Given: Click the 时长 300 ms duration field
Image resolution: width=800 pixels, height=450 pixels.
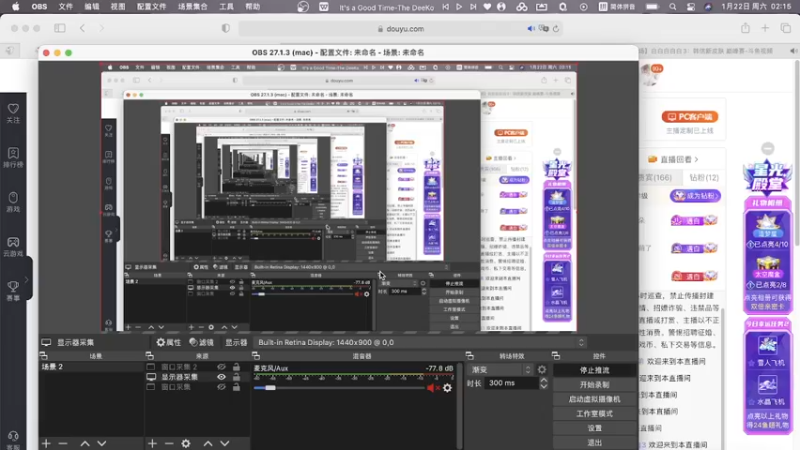Looking at the screenshot, I should (x=511, y=383).
